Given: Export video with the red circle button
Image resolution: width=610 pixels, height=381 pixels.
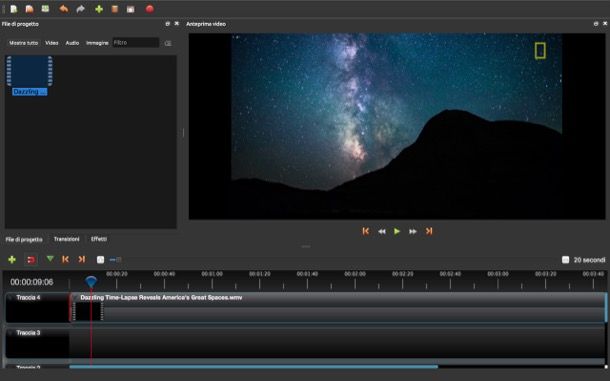Looking at the screenshot, I should point(150,9).
